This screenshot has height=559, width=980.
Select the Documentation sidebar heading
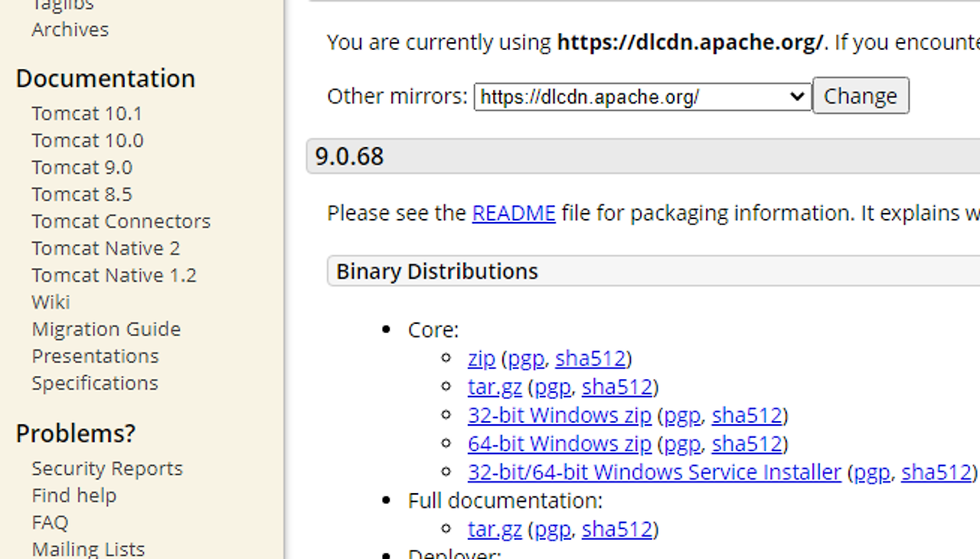106,78
